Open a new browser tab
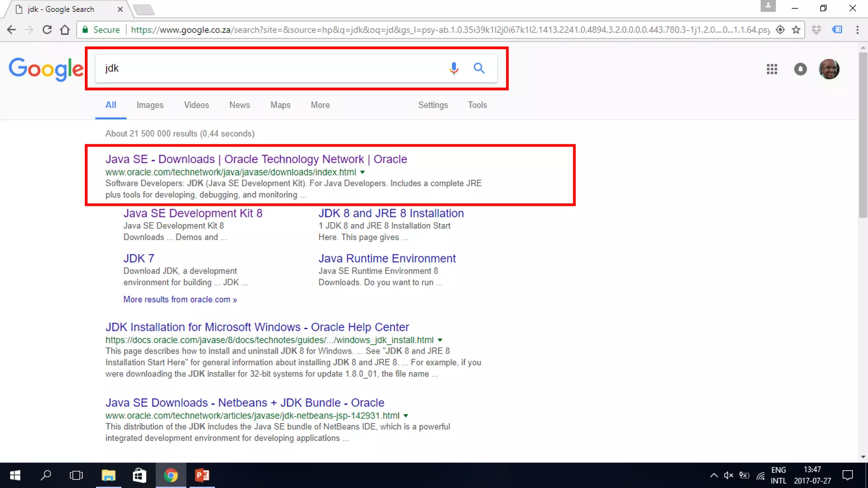Viewport: 868px width, 488px height. pyautogui.click(x=144, y=9)
